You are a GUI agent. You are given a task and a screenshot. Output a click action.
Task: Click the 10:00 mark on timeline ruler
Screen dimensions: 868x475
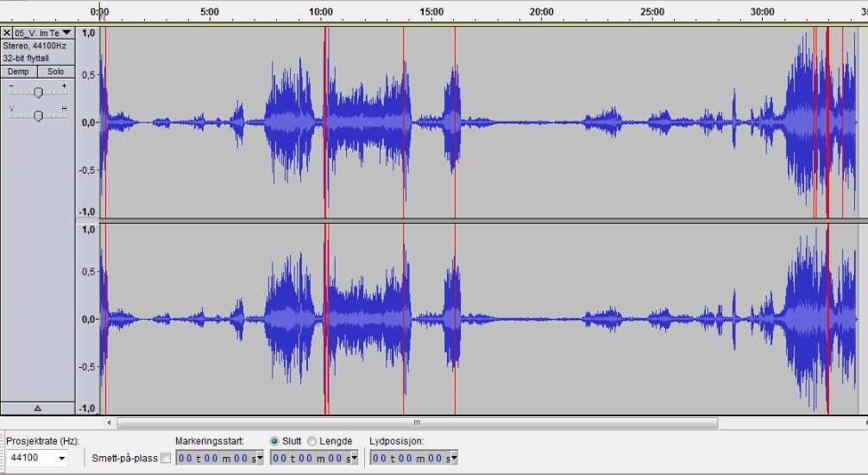tap(321, 11)
